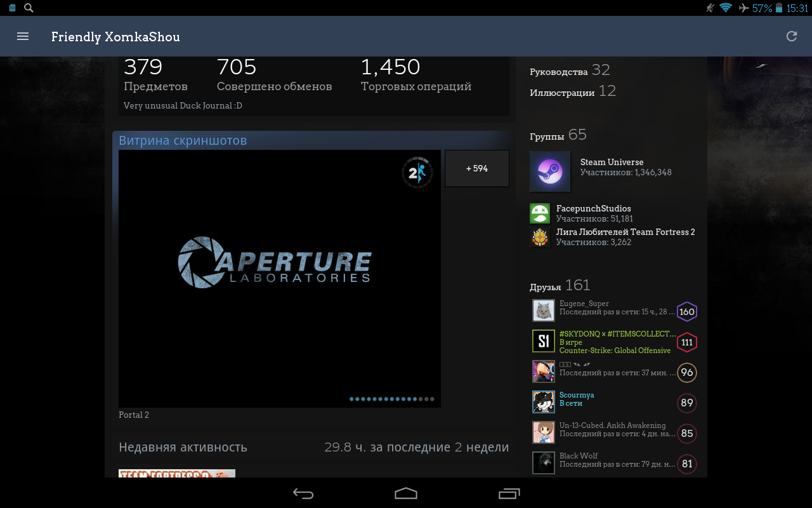Tap the Android back button
Viewport: 812px width, 508px height.
pos(303,493)
